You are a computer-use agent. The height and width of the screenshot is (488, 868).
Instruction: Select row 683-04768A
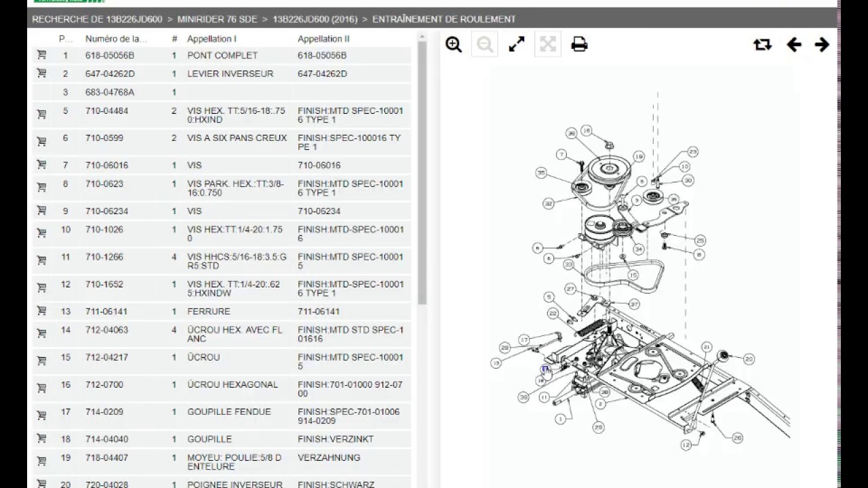221,92
